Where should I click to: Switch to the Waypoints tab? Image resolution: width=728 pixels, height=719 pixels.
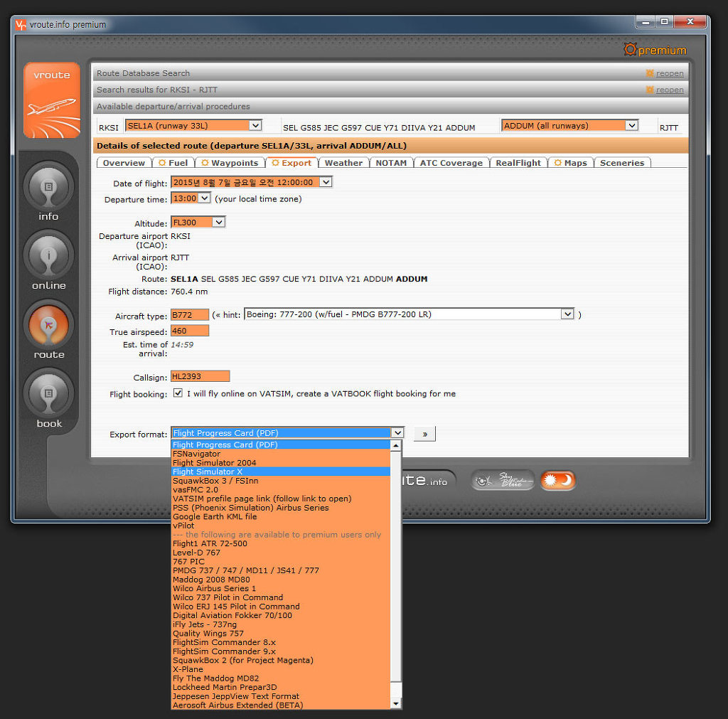point(230,163)
